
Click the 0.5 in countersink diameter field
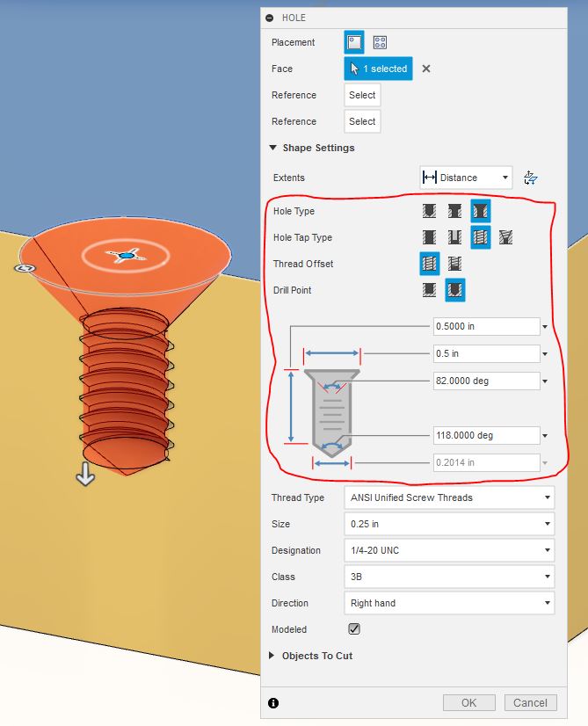[x=487, y=353]
